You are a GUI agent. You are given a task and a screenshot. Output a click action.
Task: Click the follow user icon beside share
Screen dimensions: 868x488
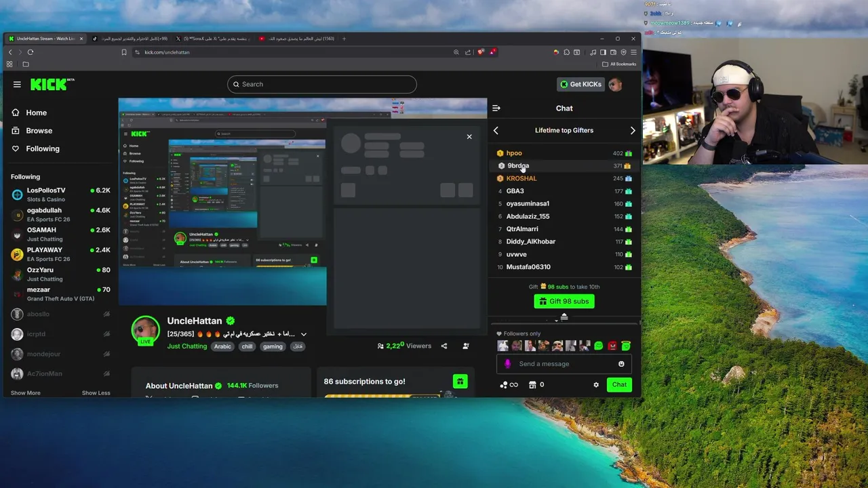click(466, 346)
